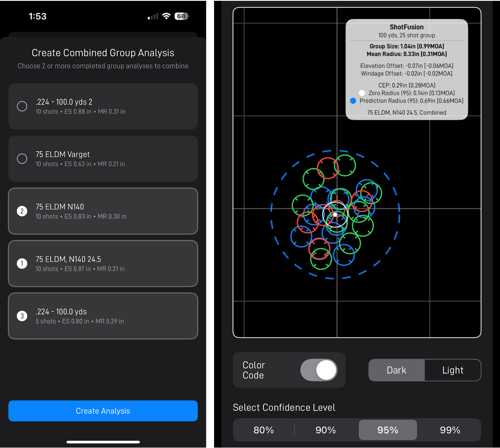Screen dimensions: 500x448
Task: Choose 90% confidence level
Action: pyautogui.click(x=325, y=430)
